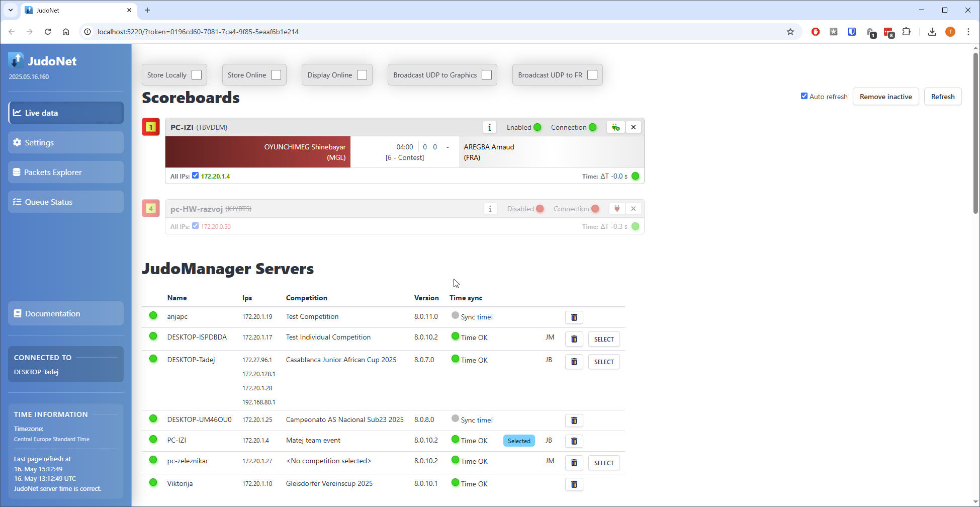980x507 pixels.
Task: Enable Broadcast UDP to Graphics
Action: [x=487, y=75]
